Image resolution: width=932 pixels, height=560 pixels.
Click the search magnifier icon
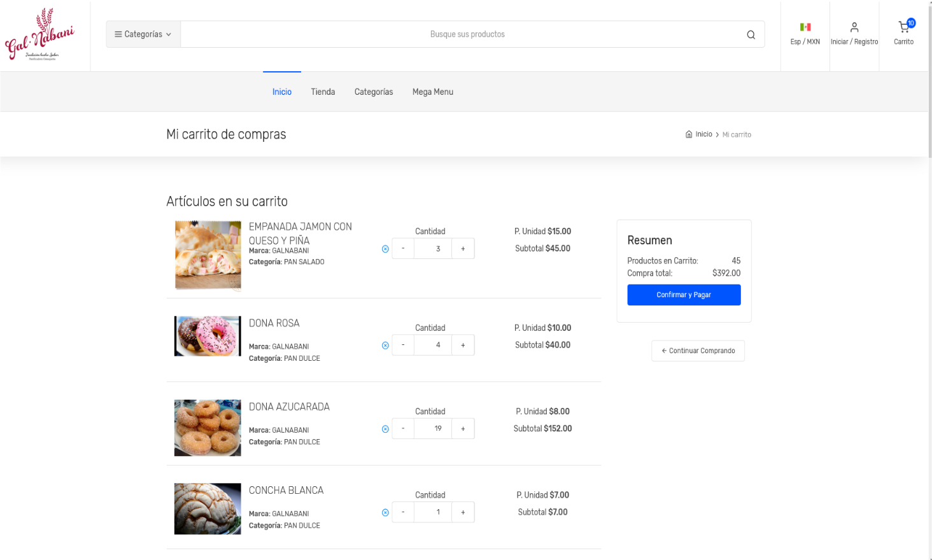[751, 35]
